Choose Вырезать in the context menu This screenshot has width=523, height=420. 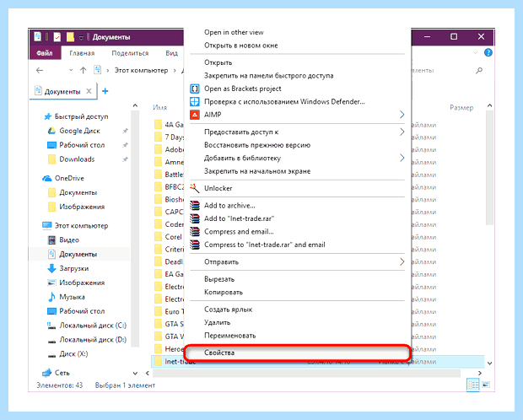point(219,279)
